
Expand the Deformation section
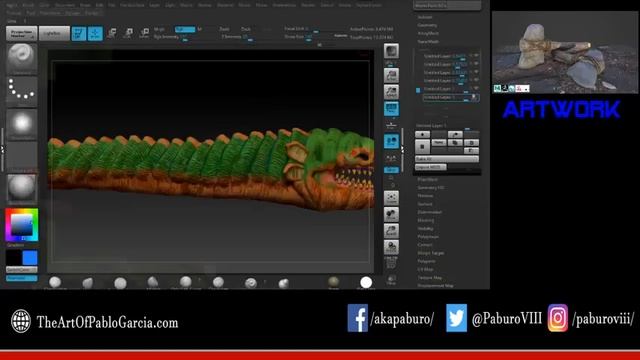pyautogui.click(x=430, y=212)
